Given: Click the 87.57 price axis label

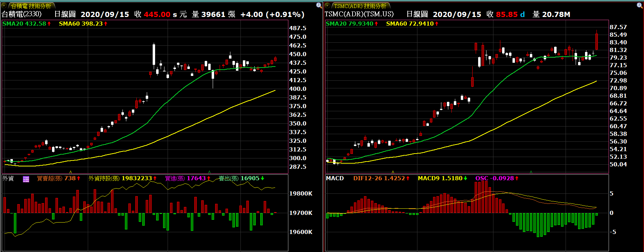Looking at the screenshot, I should click(618, 27).
